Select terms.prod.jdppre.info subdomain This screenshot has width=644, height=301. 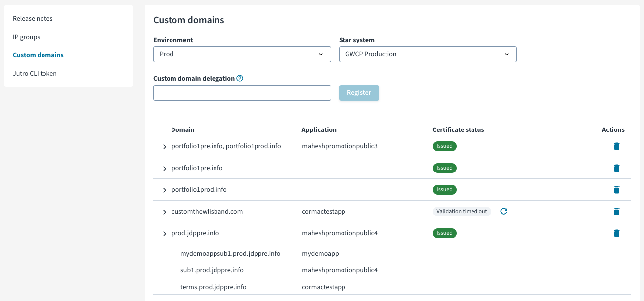pos(214,287)
